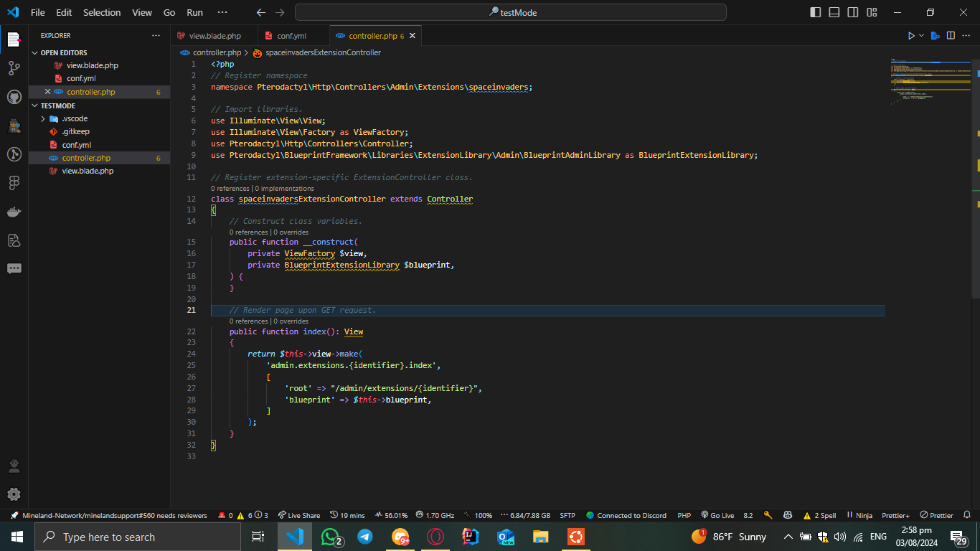Toggle the primary side bar visibility
The image size is (980, 551).
[x=816, y=12]
